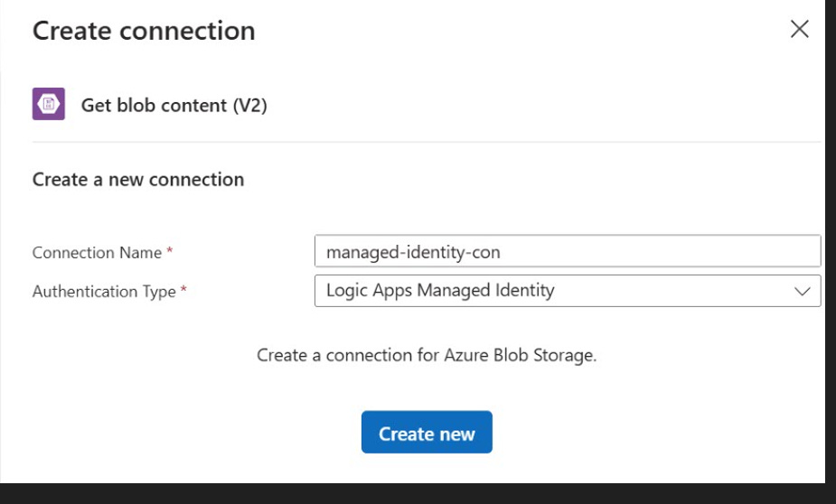Open the Logic Apps Managed Identity combo box
Viewport: 836px width, 504px height.
click(x=568, y=291)
